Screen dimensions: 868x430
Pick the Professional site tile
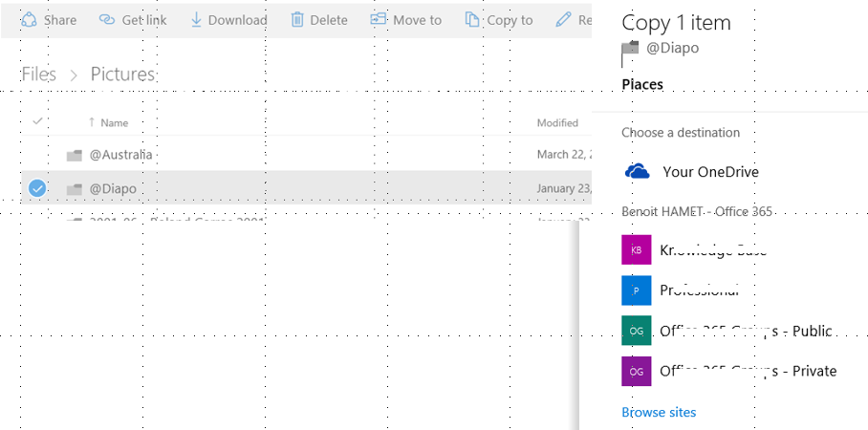[x=636, y=290]
